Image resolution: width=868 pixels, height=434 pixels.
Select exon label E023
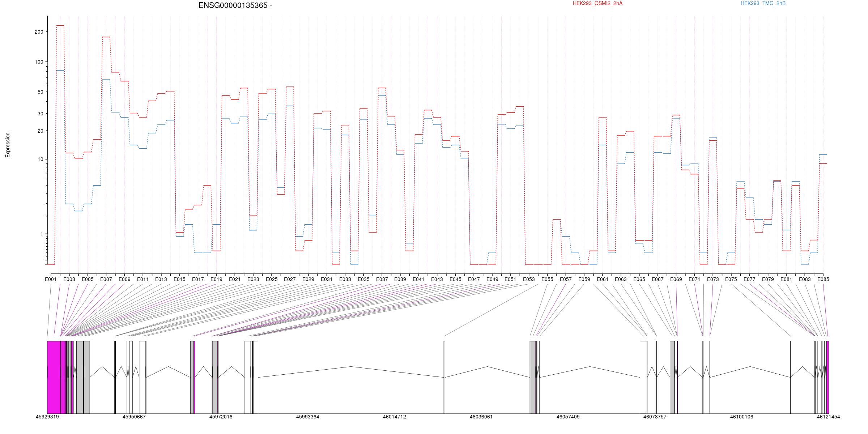(253, 279)
